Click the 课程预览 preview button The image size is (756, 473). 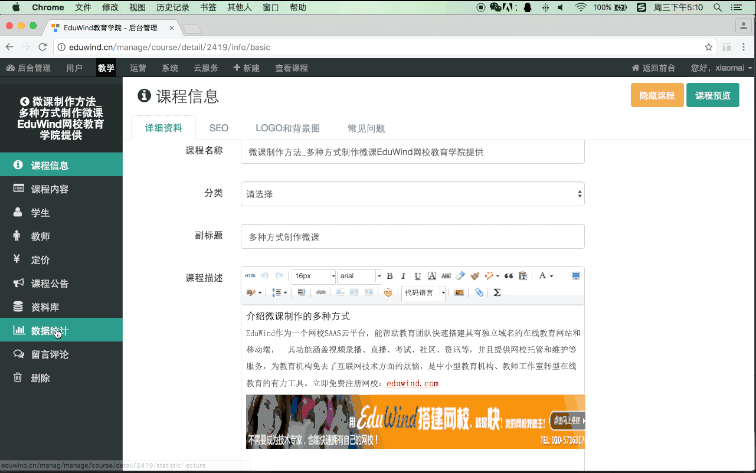(x=712, y=96)
